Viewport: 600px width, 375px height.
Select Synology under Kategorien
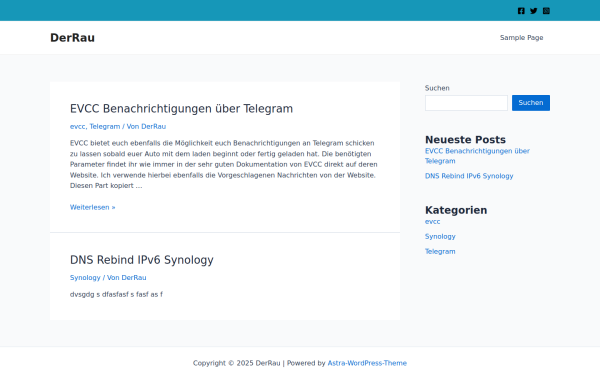click(440, 236)
